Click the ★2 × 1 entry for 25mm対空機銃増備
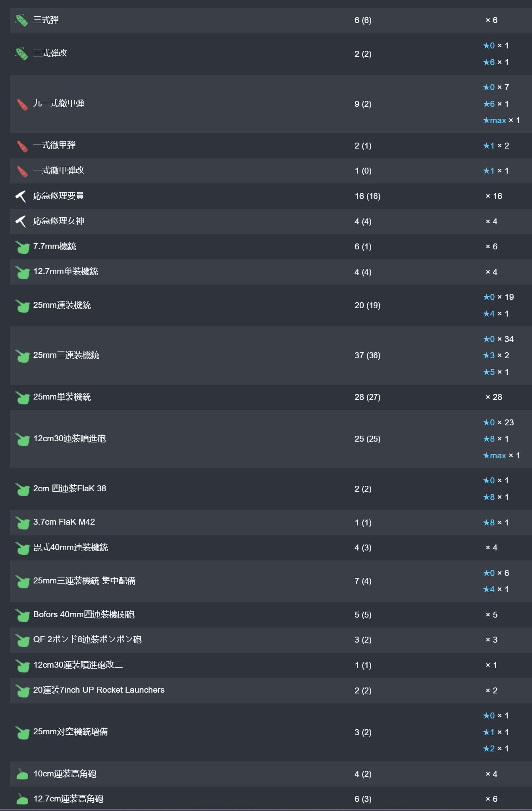This screenshot has height=811, width=532. pyautogui.click(x=495, y=749)
